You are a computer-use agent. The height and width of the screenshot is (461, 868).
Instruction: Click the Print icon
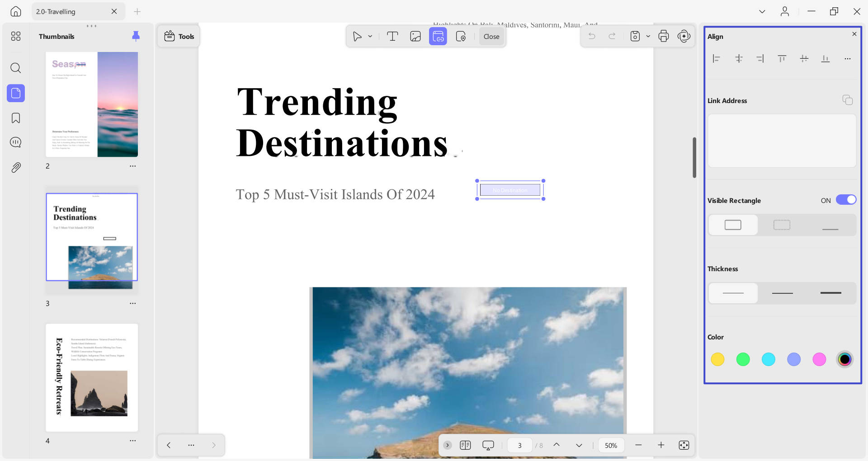click(x=663, y=37)
